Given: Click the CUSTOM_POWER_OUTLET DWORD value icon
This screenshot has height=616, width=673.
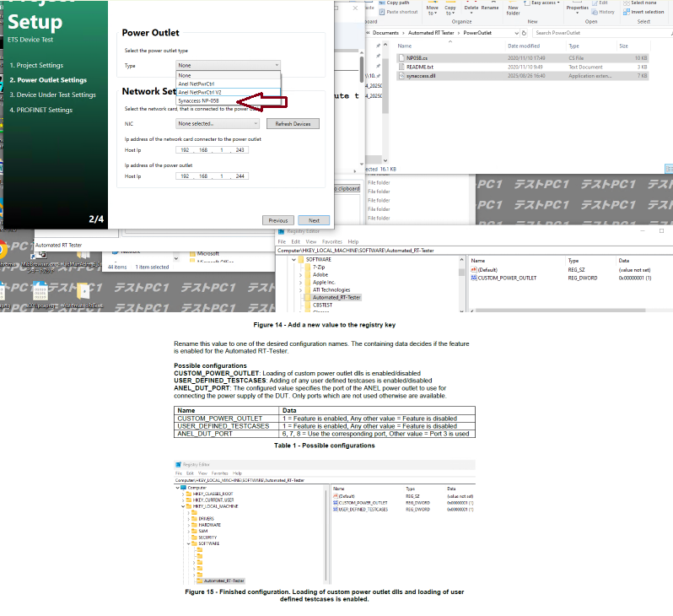Looking at the screenshot, I should tap(474, 278).
